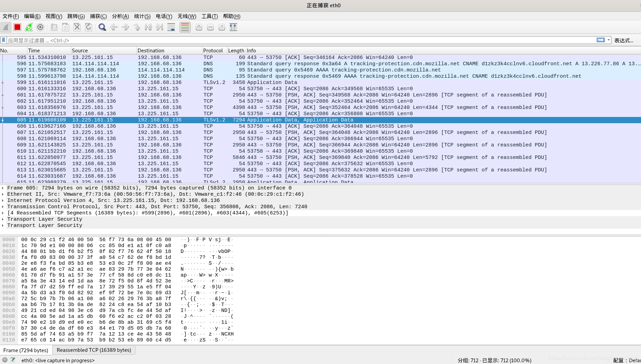Select packet 599 TLSv1.2 Application Data row

pyautogui.click(x=320, y=83)
